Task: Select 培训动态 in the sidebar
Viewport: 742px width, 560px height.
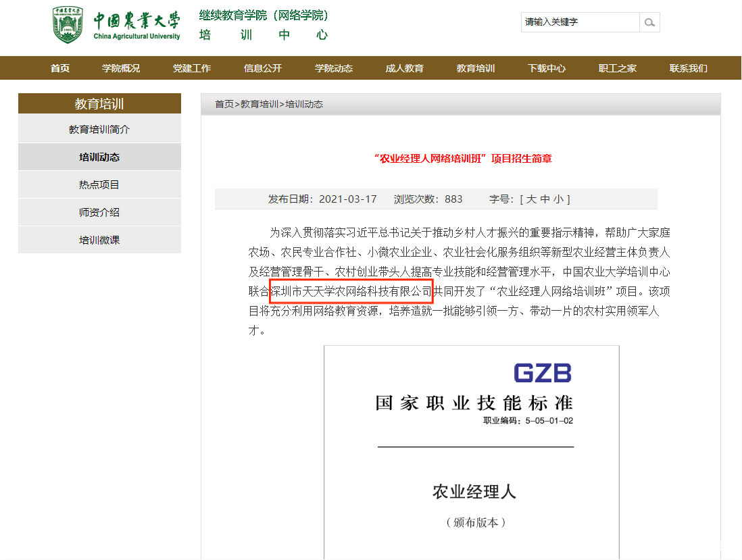Action: pos(99,157)
